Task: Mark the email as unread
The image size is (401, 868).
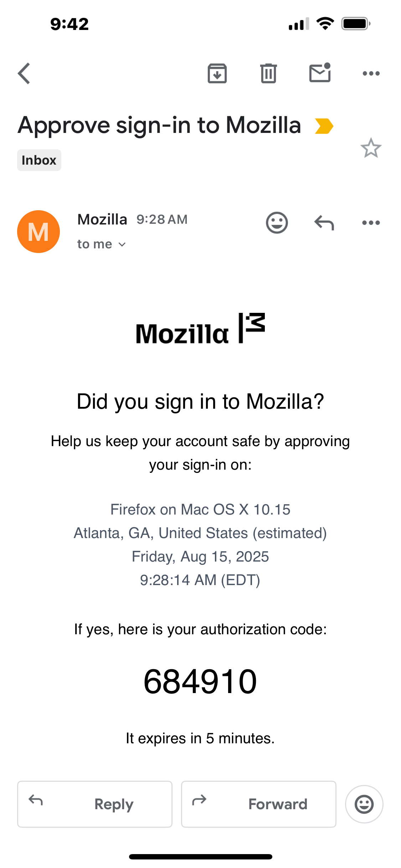Action: pyautogui.click(x=320, y=73)
